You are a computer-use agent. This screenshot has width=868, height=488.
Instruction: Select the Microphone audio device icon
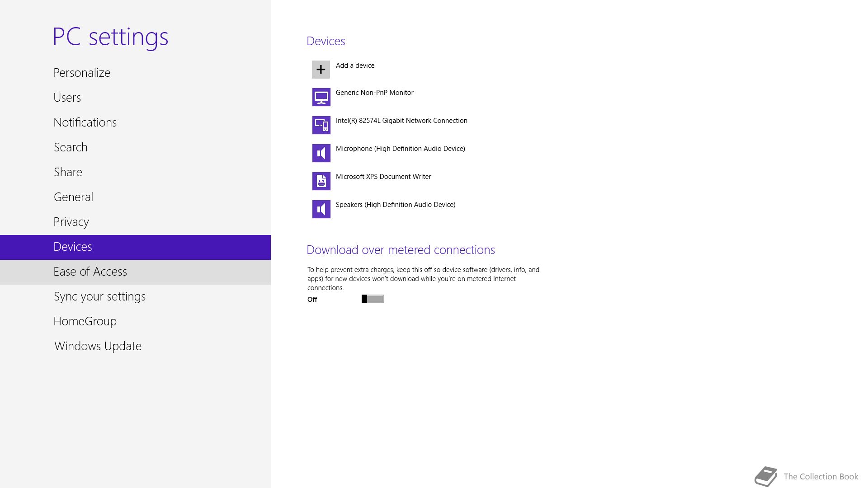(x=321, y=153)
